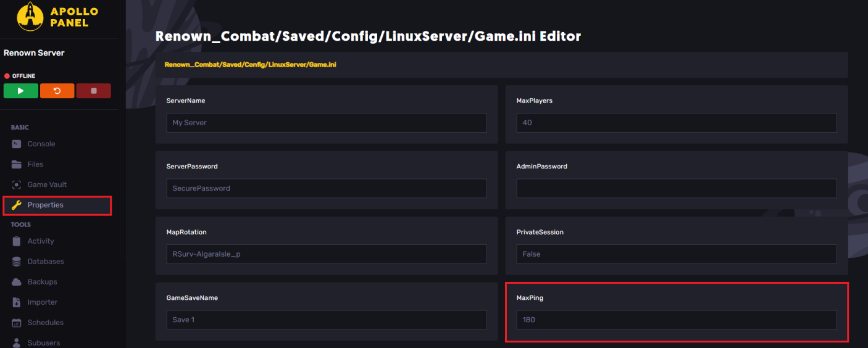Viewport: 868px width, 348px height.
Task: Open the Importer tool
Action: click(42, 302)
